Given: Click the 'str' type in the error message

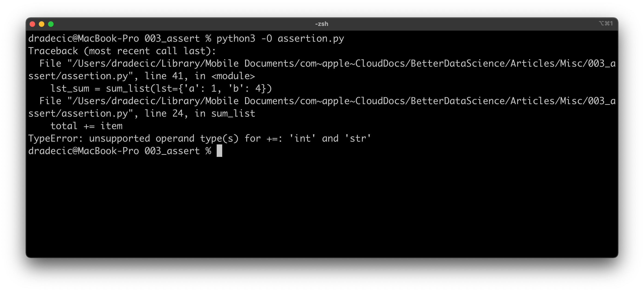Looking at the screenshot, I should [x=358, y=139].
